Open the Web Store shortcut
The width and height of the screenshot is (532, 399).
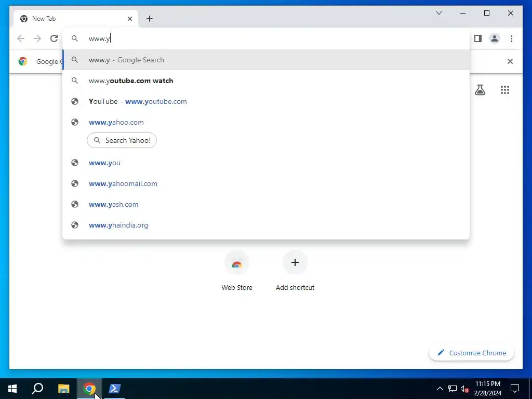[x=237, y=271]
